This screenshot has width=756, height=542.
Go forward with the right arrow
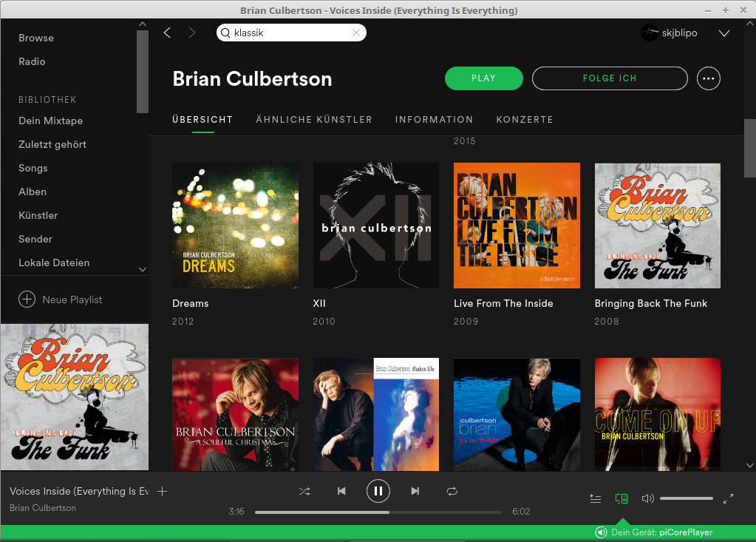(192, 33)
